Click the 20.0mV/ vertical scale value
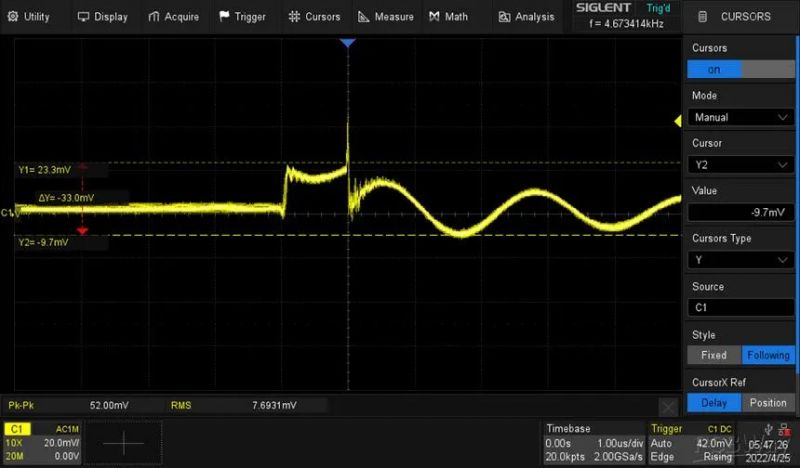This screenshot has width=800, height=468. pyautogui.click(x=61, y=442)
